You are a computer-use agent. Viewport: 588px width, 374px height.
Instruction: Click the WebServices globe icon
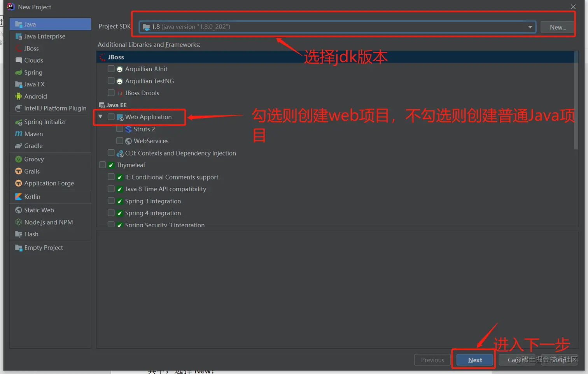(128, 141)
